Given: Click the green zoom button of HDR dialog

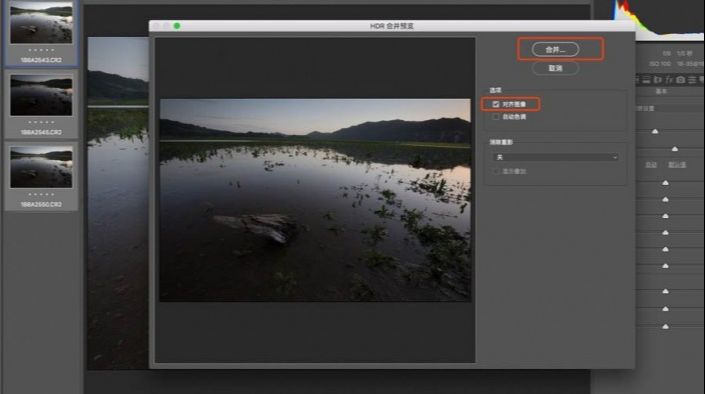Looking at the screenshot, I should coord(177,26).
